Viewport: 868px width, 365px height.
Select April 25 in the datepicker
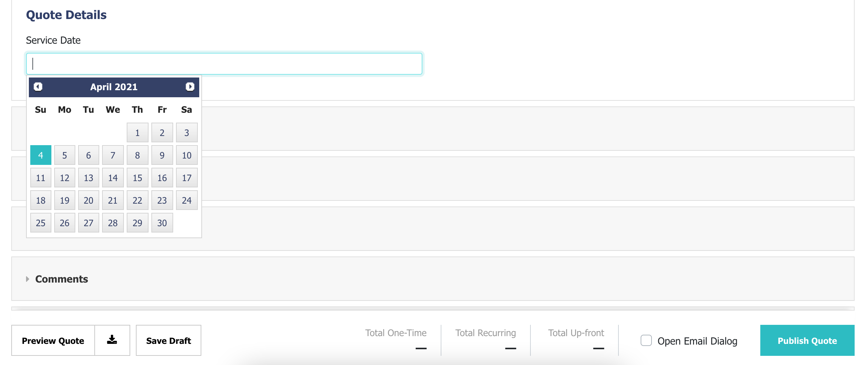coord(41,223)
